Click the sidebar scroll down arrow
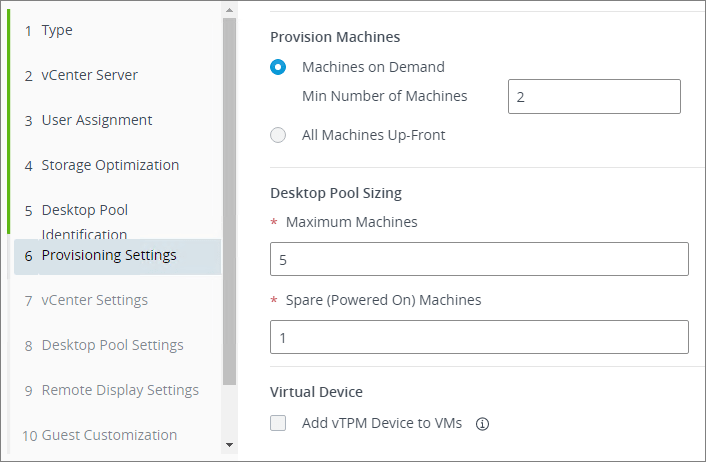This screenshot has height=462, width=706. point(229,444)
